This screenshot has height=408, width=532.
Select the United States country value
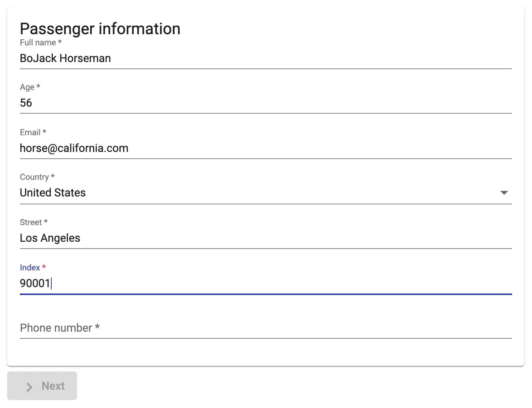pyautogui.click(x=53, y=193)
